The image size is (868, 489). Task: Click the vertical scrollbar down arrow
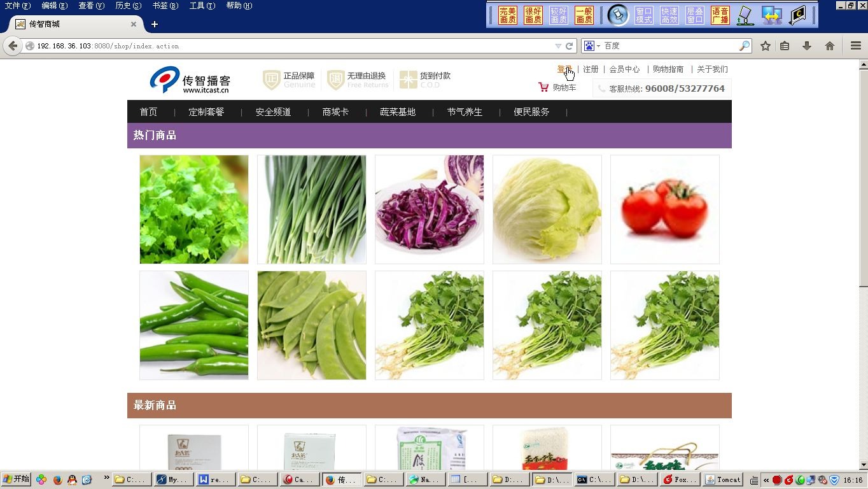[864, 465]
